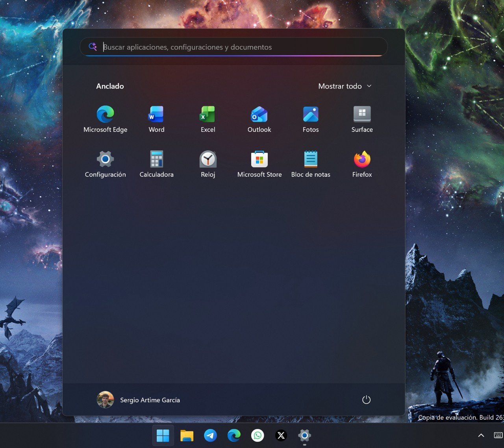The width and height of the screenshot is (504, 448).
Task: Switch to Settings on the taskbar
Action: [305, 435]
